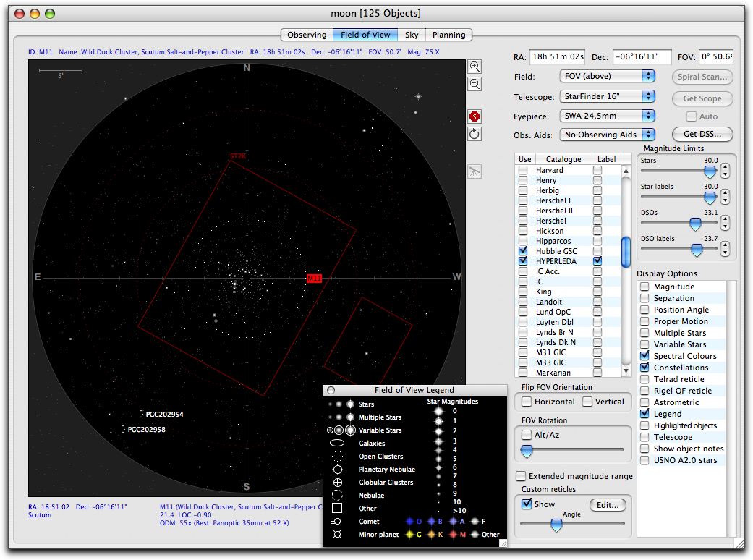The image size is (753, 560).
Task: Switch to the Observing tab
Action: point(307,35)
